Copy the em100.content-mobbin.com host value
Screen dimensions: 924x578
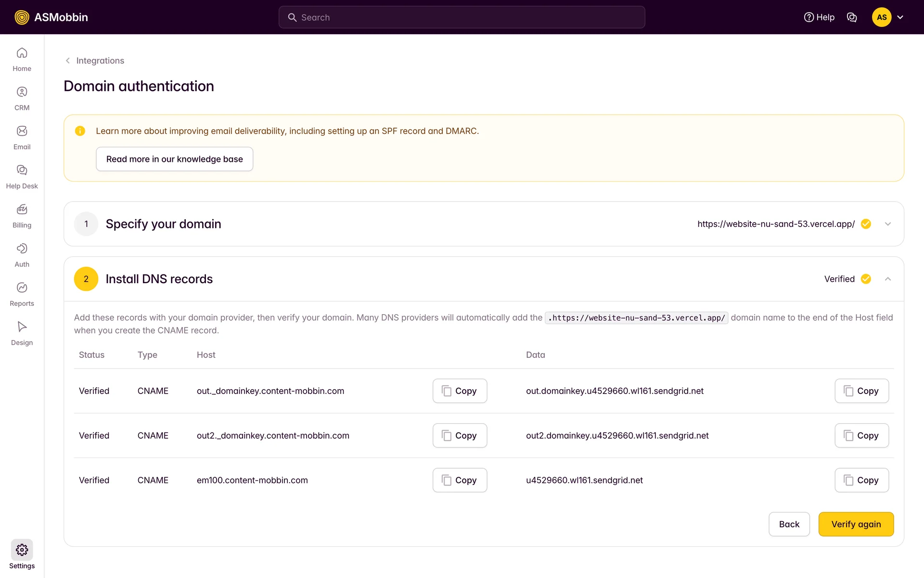460,480
